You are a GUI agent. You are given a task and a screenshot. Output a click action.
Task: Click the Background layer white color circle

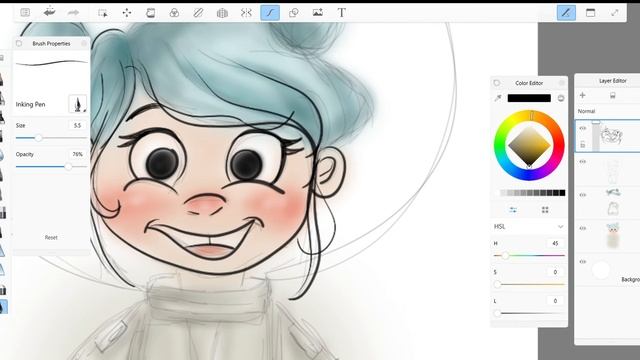tap(601, 270)
